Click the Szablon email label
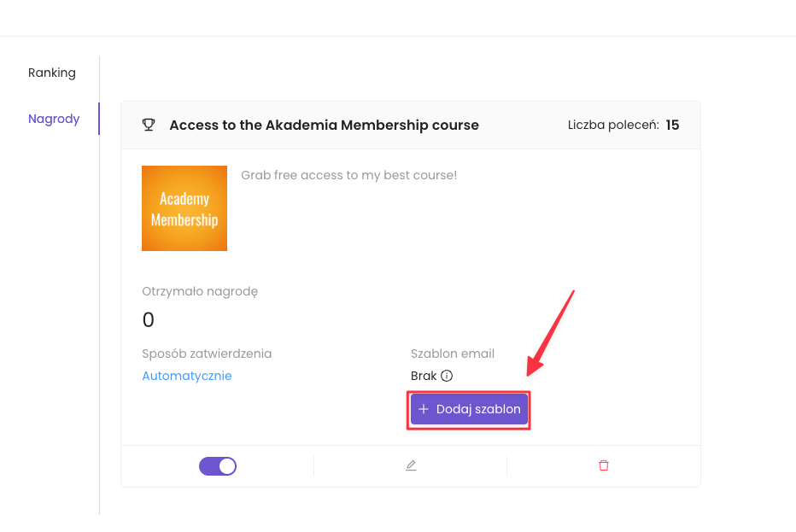 [453, 354]
